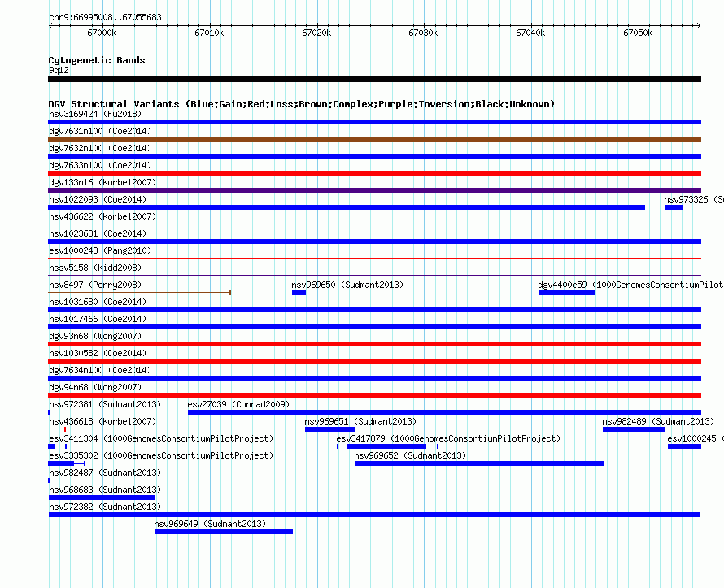Click the dgv133n16 (Korbel2007) label

(102, 182)
